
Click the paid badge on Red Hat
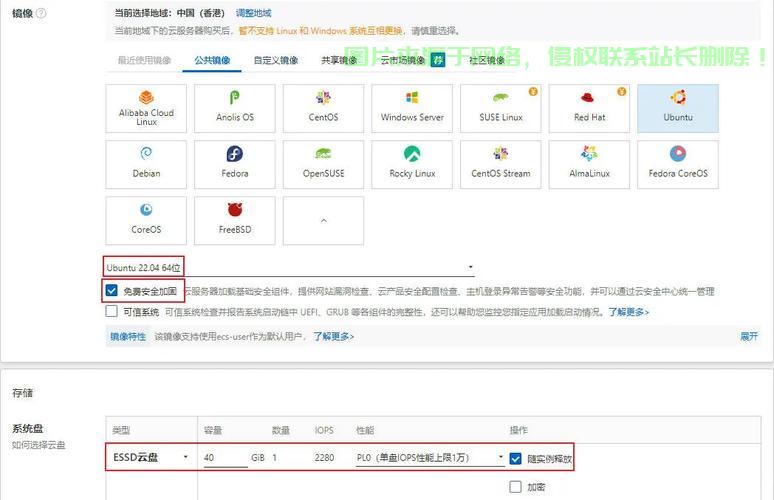[621, 91]
